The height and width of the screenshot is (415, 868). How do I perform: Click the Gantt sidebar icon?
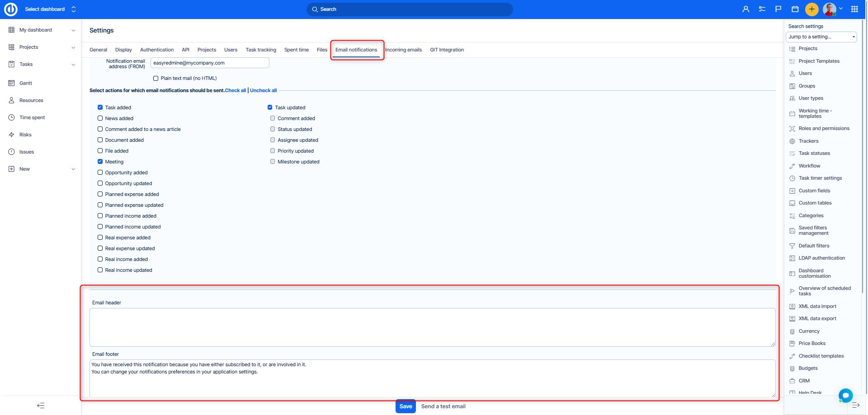tap(12, 83)
